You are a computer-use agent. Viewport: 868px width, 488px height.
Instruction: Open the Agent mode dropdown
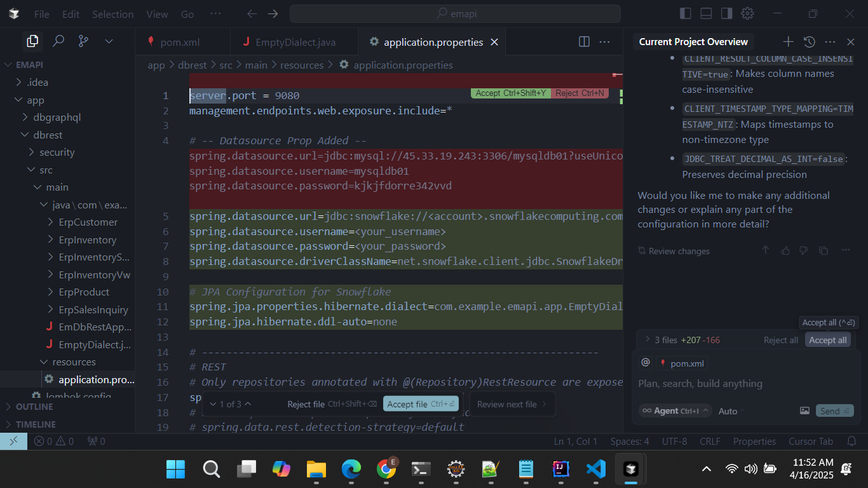point(675,410)
